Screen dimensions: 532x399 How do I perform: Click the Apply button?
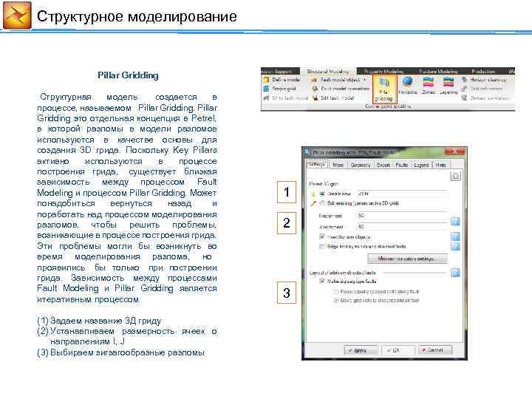361,350
